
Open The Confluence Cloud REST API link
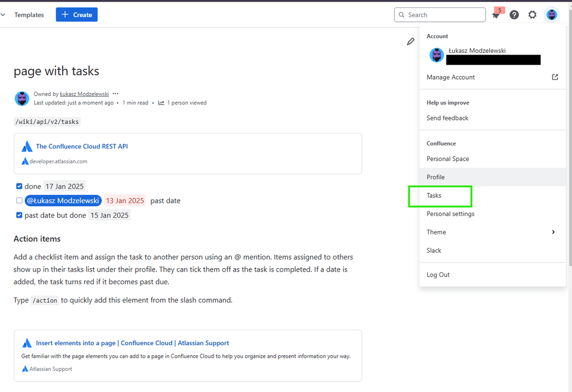82,146
